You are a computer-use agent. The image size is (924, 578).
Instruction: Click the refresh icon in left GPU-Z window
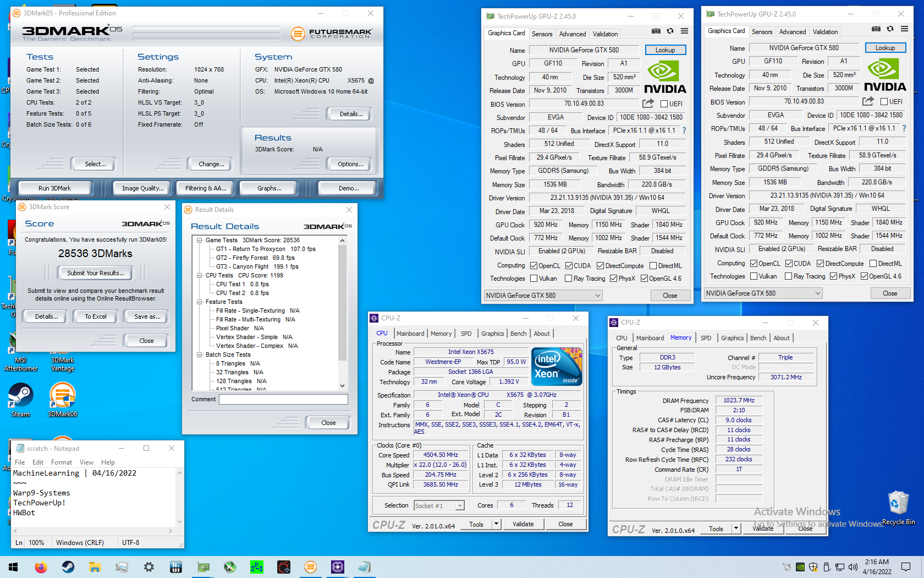(670, 31)
